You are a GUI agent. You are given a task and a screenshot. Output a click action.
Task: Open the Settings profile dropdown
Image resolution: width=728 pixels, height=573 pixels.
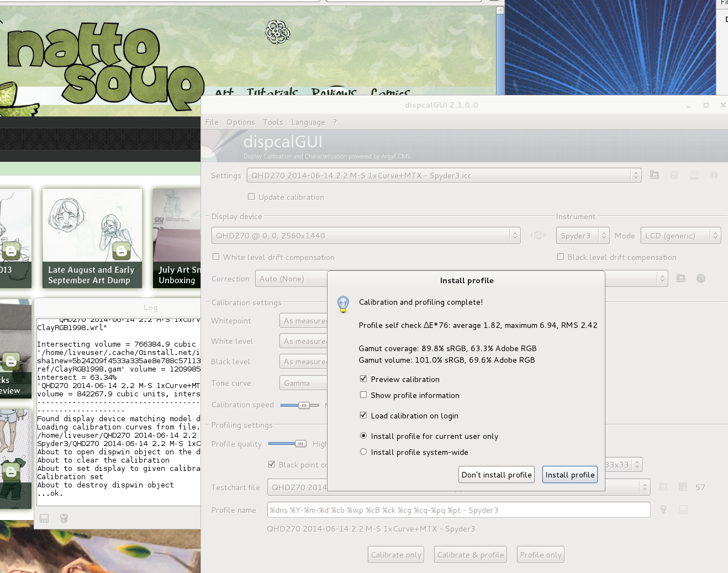click(444, 176)
